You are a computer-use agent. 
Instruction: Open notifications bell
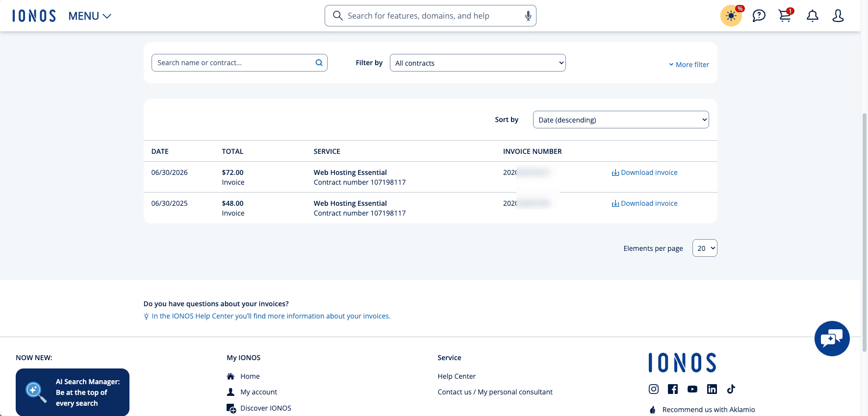[x=813, y=16]
